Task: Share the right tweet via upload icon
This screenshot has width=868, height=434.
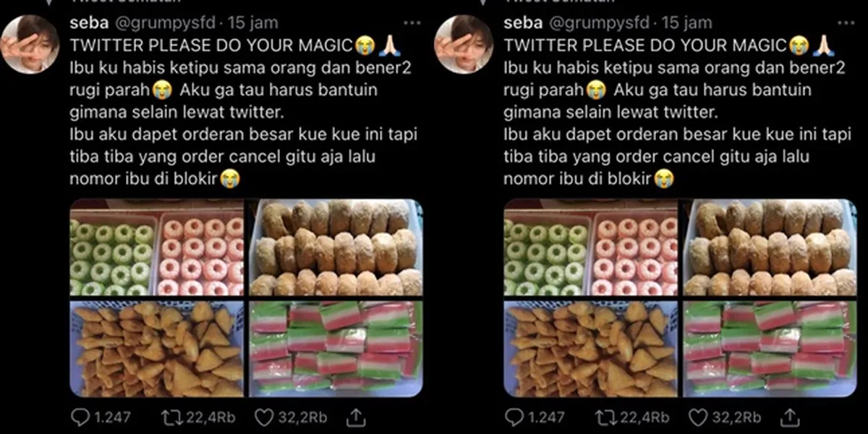Action: pyautogui.click(x=789, y=417)
